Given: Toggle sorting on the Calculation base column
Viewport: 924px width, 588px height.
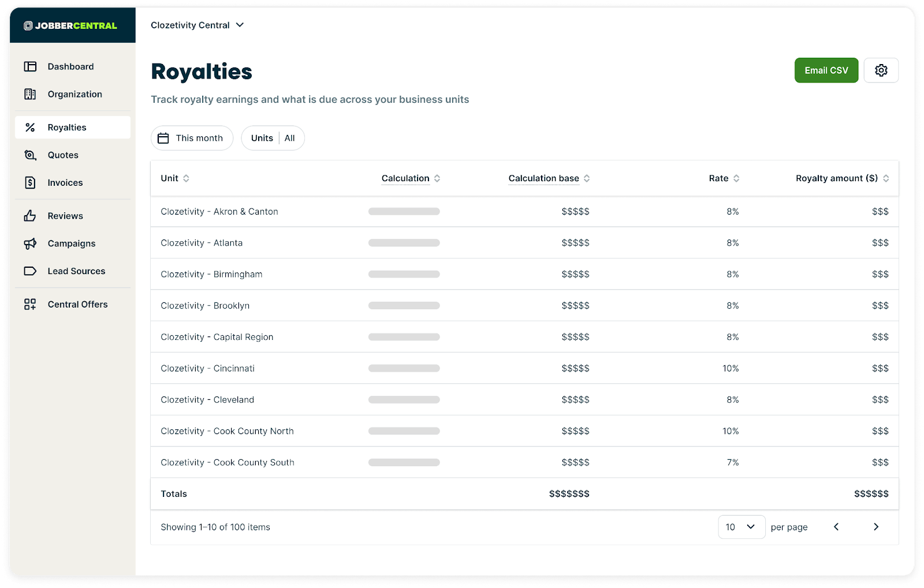Looking at the screenshot, I should [x=587, y=178].
